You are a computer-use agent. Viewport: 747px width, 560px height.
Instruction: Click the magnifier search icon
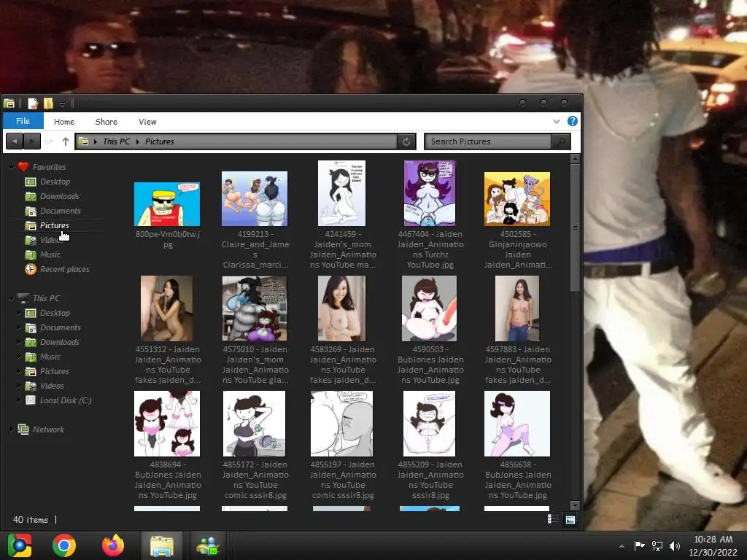561,141
